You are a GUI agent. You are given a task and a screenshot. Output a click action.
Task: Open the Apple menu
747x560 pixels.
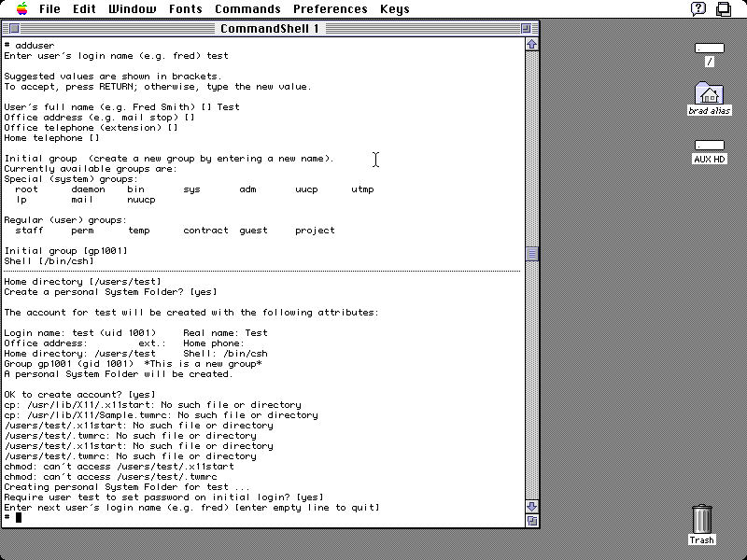(21, 8)
